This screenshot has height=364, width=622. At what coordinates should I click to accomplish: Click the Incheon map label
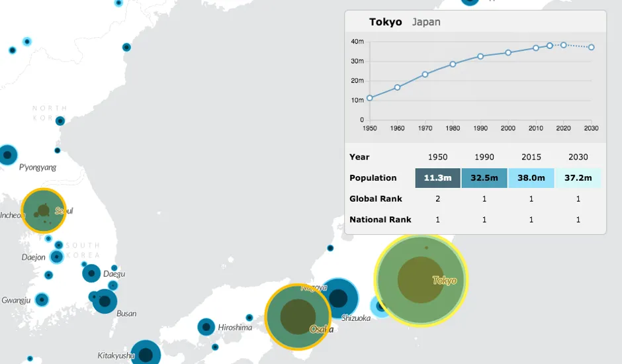click(11, 215)
